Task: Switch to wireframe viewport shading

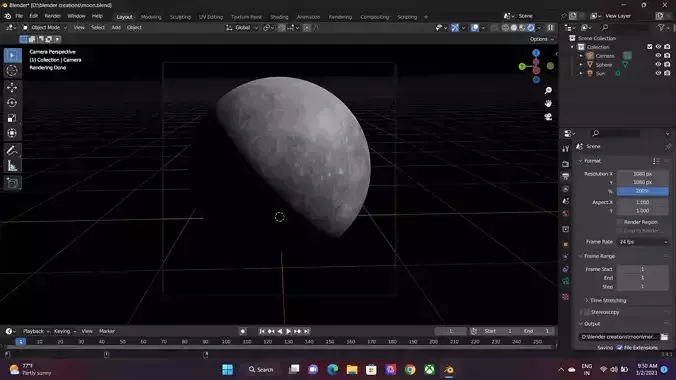Action: point(505,28)
